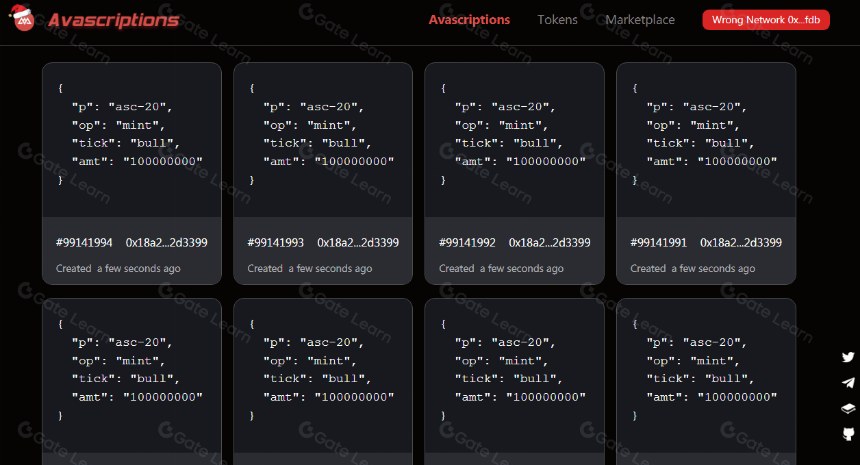This screenshot has height=465, width=860.
Task: Click owner address on card #99141994
Action: (166, 242)
